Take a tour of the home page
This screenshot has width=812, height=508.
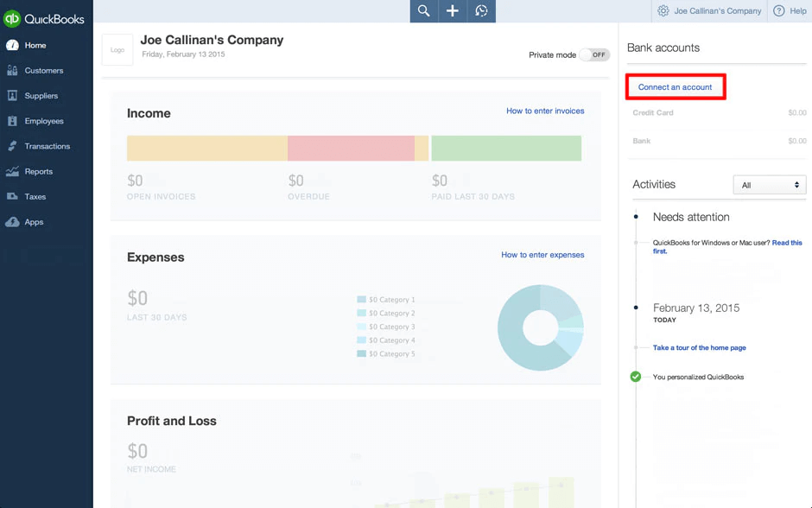[x=699, y=347]
